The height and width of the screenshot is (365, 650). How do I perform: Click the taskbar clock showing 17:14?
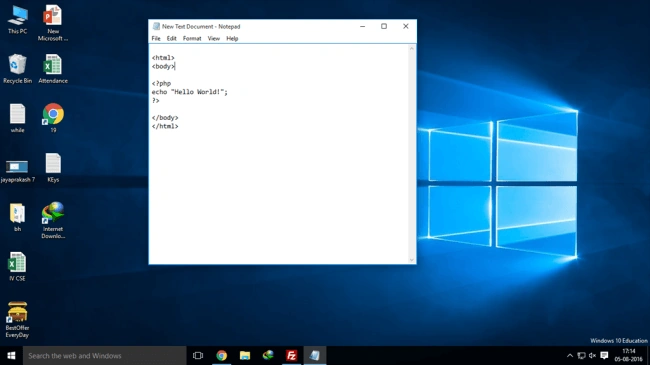628,355
